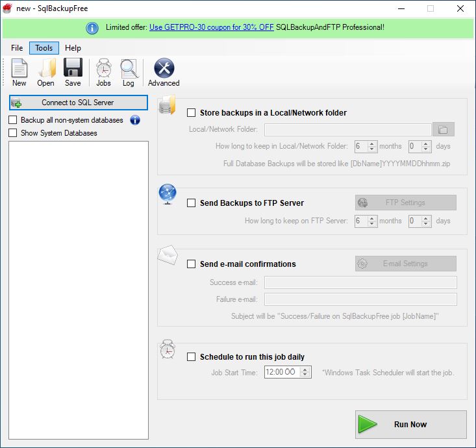The height and width of the screenshot is (448, 476).
Task: Open FTP Settings
Action: (406, 203)
